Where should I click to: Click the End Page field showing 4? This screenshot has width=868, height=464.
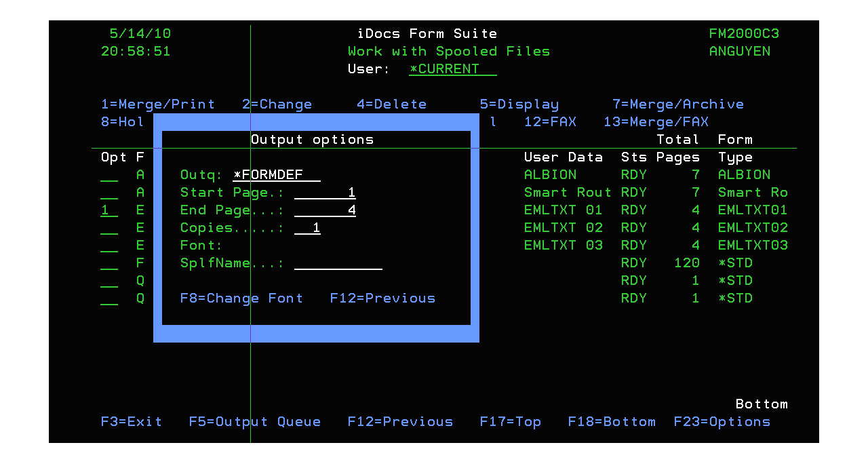tap(325, 210)
